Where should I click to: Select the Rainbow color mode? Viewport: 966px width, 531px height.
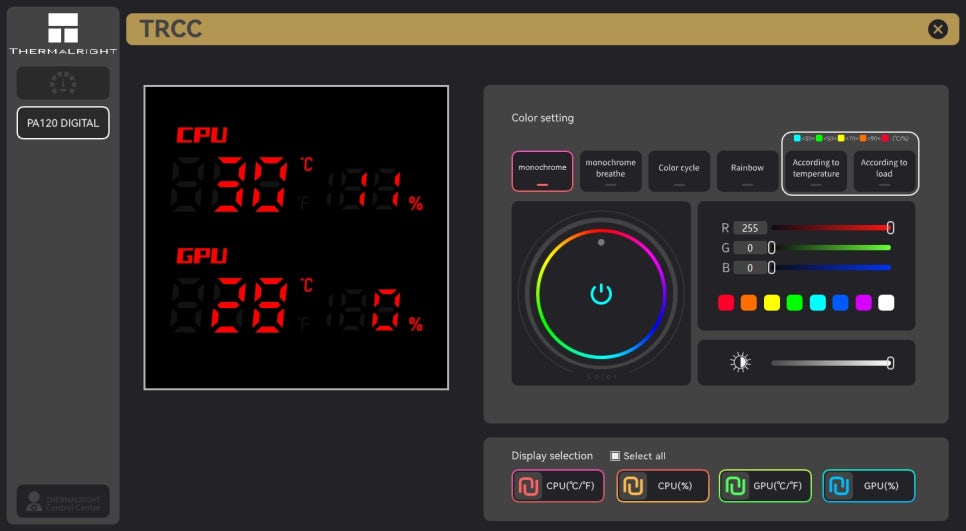[747, 171]
